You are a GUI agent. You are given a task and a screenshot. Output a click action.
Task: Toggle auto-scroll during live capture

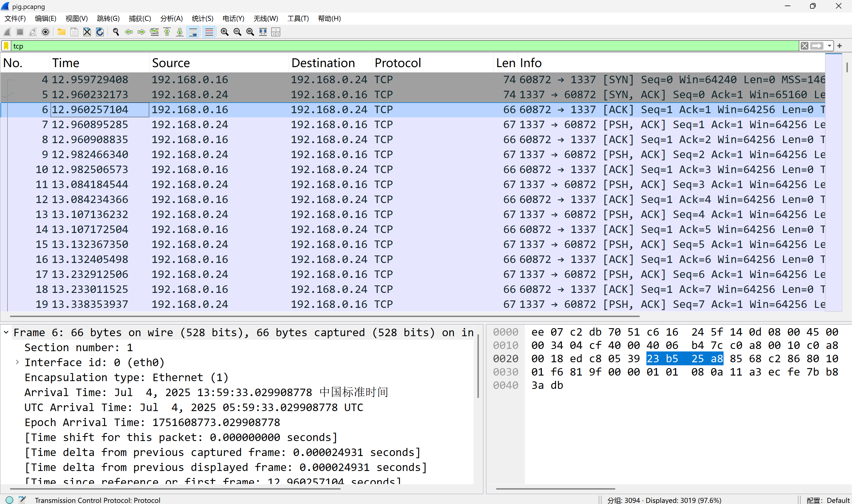coord(193,32)
